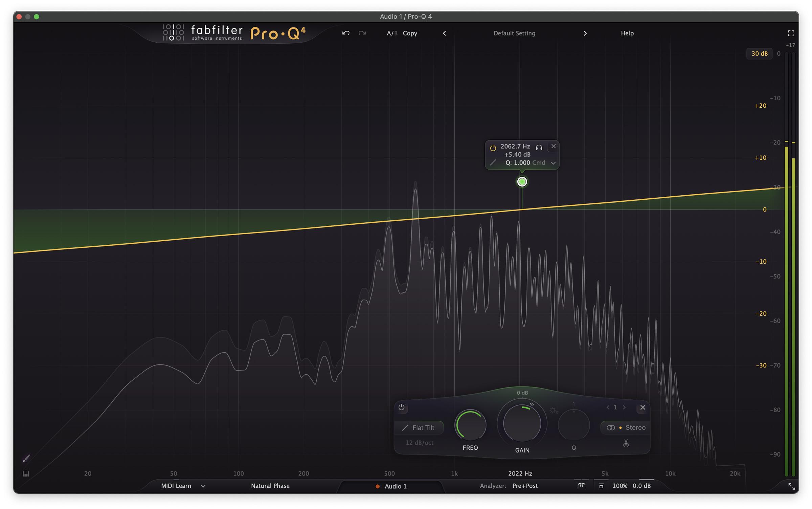
Task: Bypass band with panel power button
Action: (402, 407)
